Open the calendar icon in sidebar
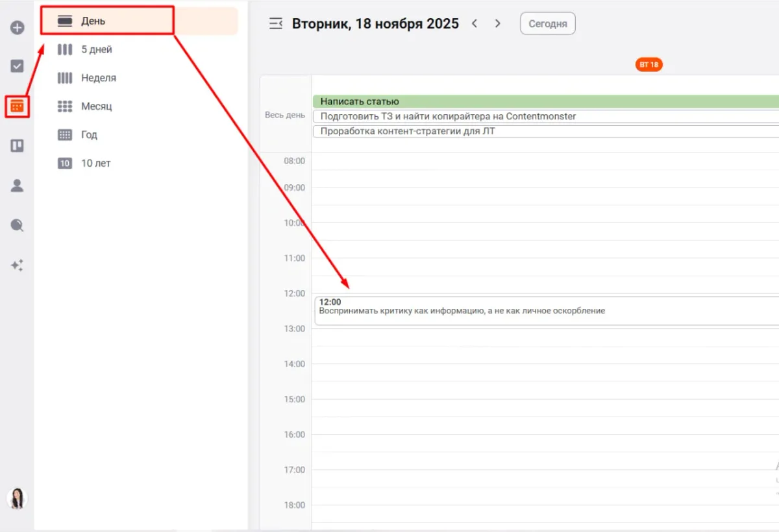The height and width of the screenshot is (532, 779). [18, 106]
